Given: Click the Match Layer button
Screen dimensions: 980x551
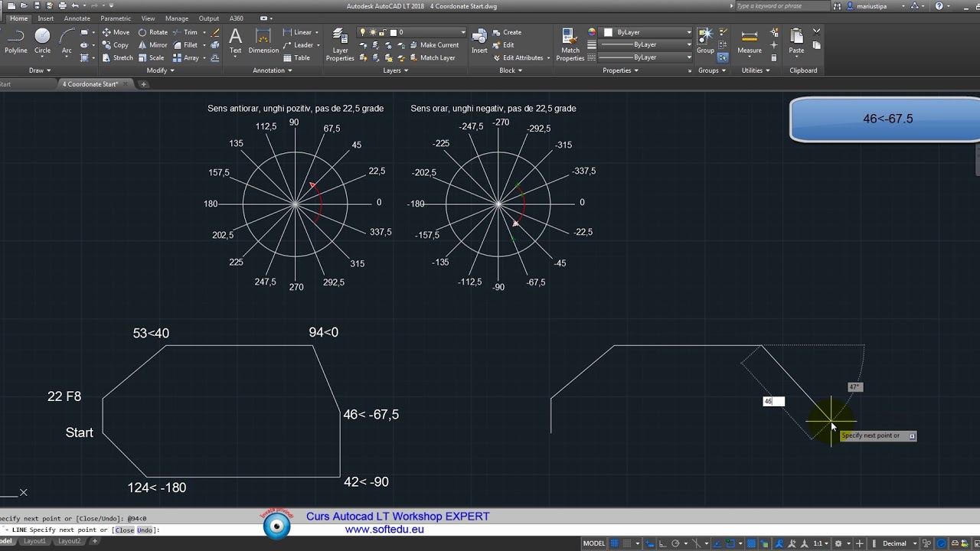Looking at the screenshot, I should [x=431, y=57].
